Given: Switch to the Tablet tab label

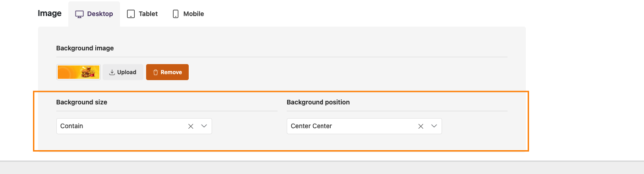Looking at the screenshot, I should [x=148, y=14].
